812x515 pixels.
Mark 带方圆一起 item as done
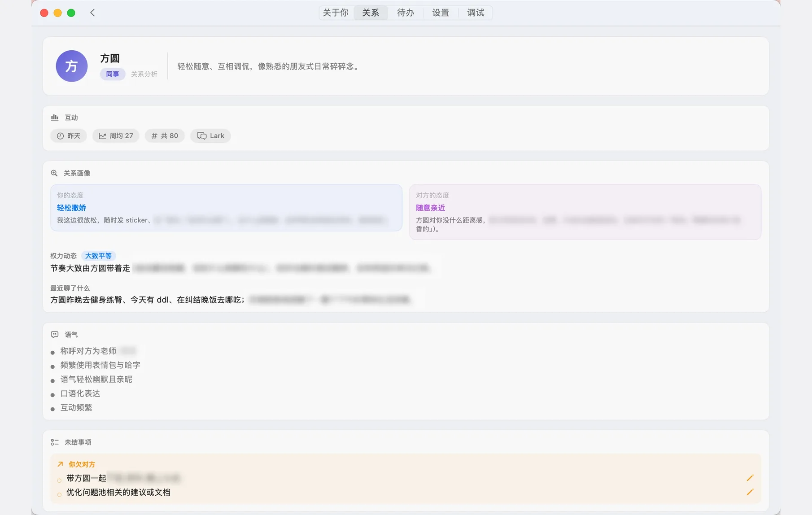(x=59, y=480)
